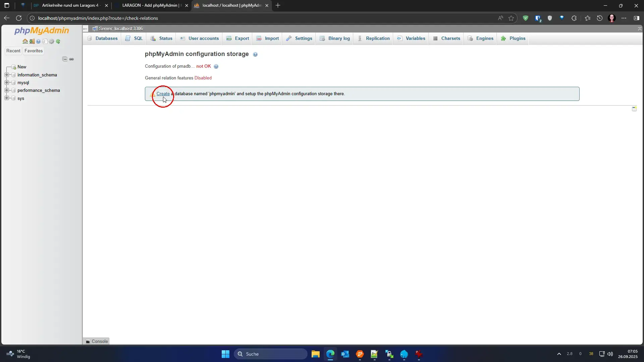Open the Favorites tables list
This screenshot has height=362, width=644.
pyautogui.click(x=34, y=51)
